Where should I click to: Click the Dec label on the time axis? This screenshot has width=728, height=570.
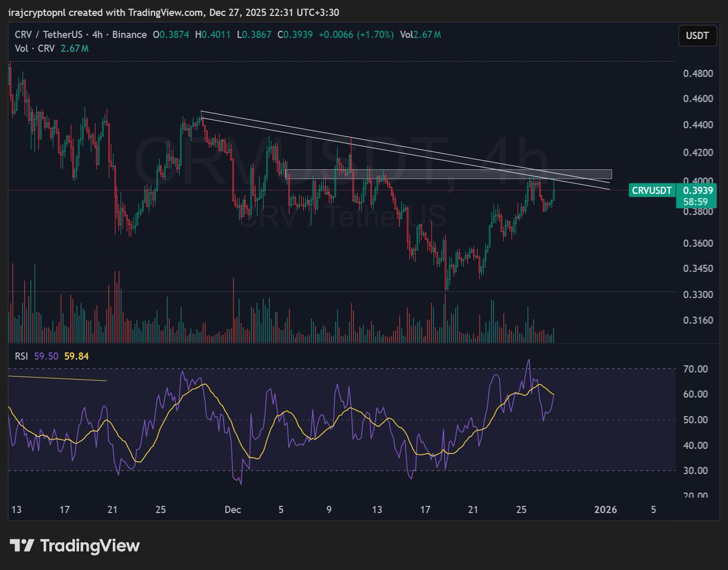click(x=232, y=510)
